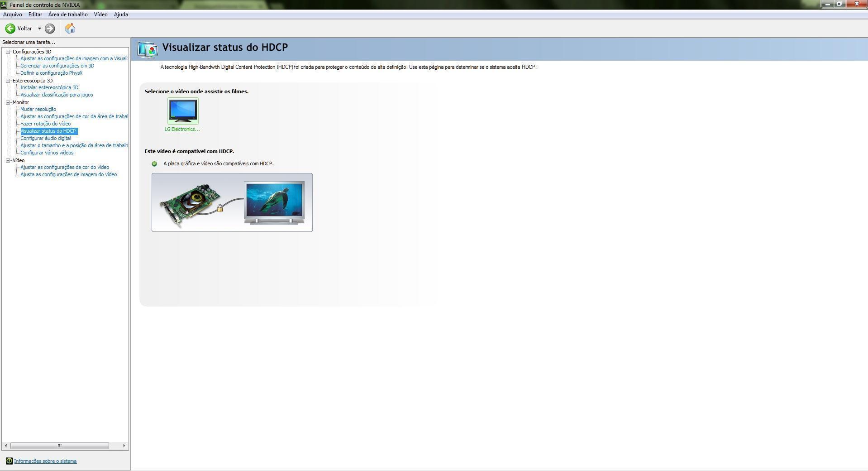Open Visualizar classificação para jogos
This screenshot has height=471, width=868.
coord(57,95)
